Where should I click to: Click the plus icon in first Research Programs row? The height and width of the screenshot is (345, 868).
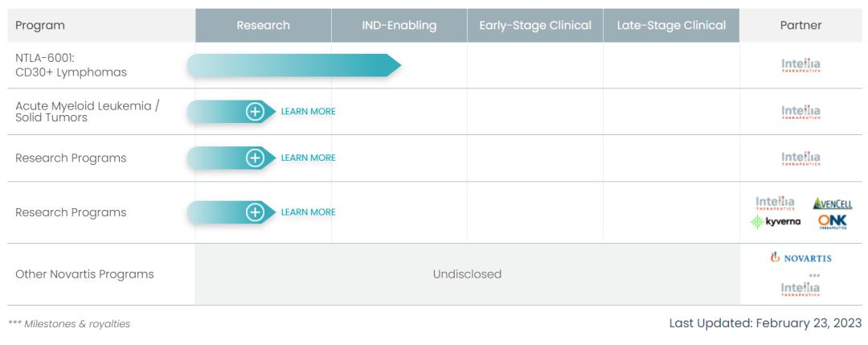coord(255,158)
